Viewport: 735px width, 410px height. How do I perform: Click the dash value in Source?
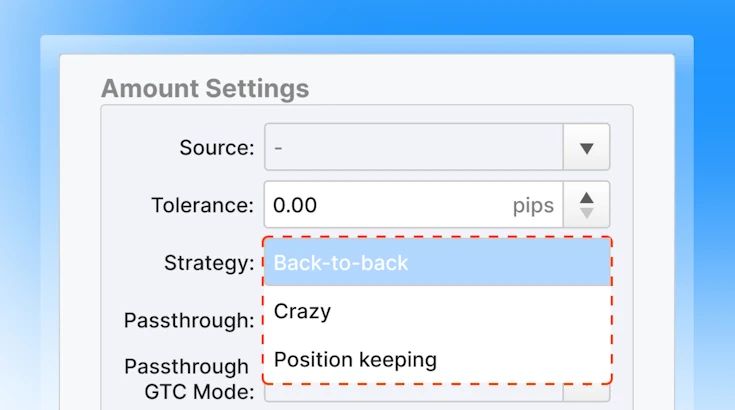point(278,148)
